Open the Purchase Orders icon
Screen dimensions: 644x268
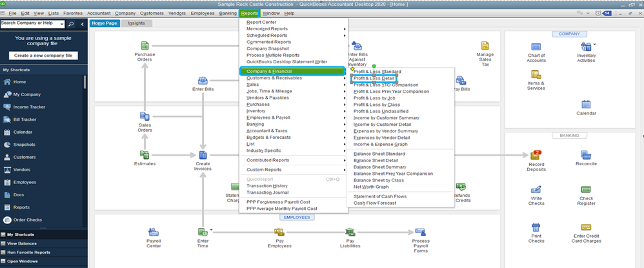point(145,46)
